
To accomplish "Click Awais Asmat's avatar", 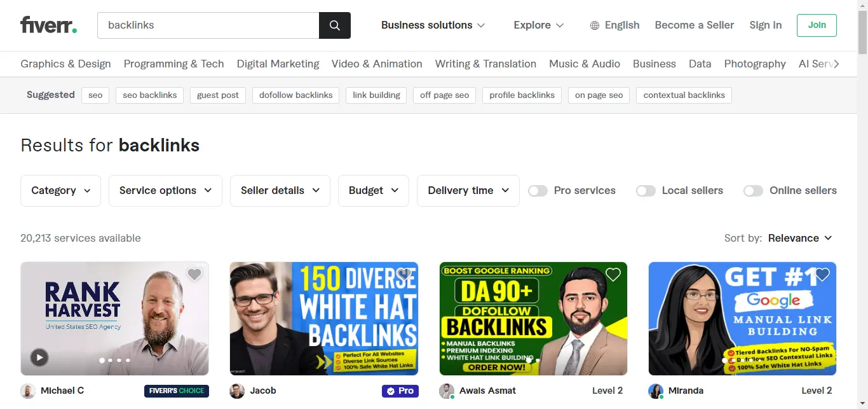I will [x=447, y=391].
